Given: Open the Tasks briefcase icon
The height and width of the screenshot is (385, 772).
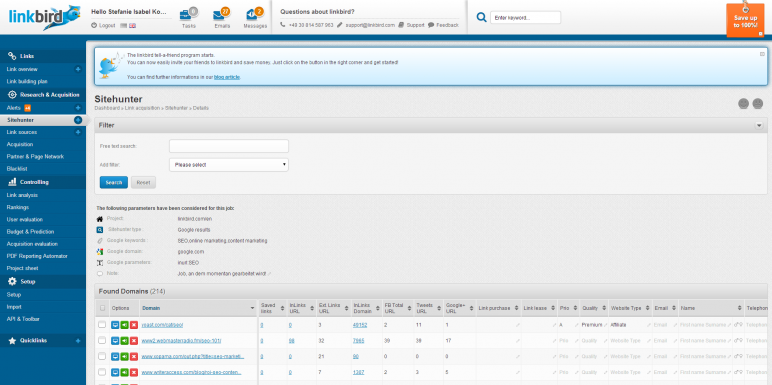Looking at the screenshot, I should pos(188,14).
